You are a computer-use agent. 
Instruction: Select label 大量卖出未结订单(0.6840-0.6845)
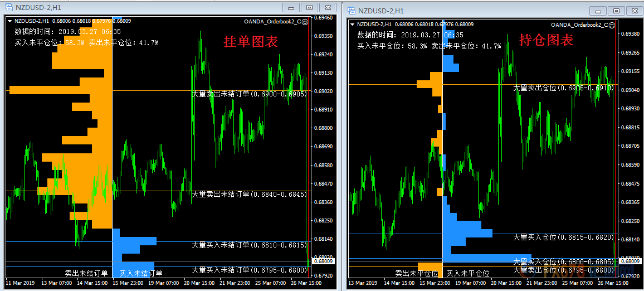point(250,194)
